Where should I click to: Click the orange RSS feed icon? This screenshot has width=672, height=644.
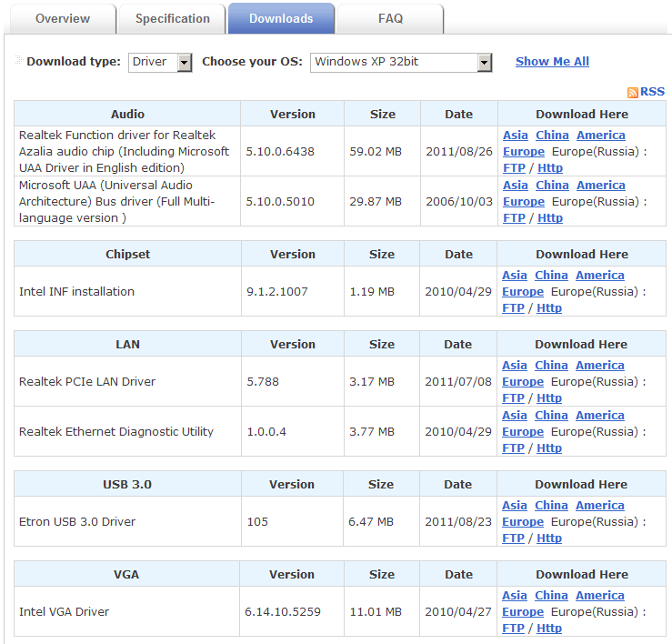[x=632, y=93]
